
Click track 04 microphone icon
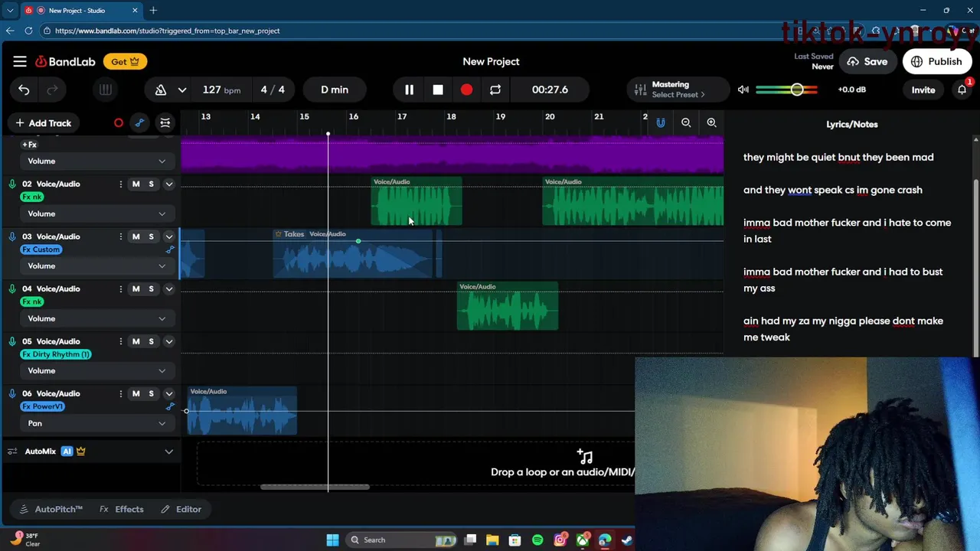click(x=12, y=289)
